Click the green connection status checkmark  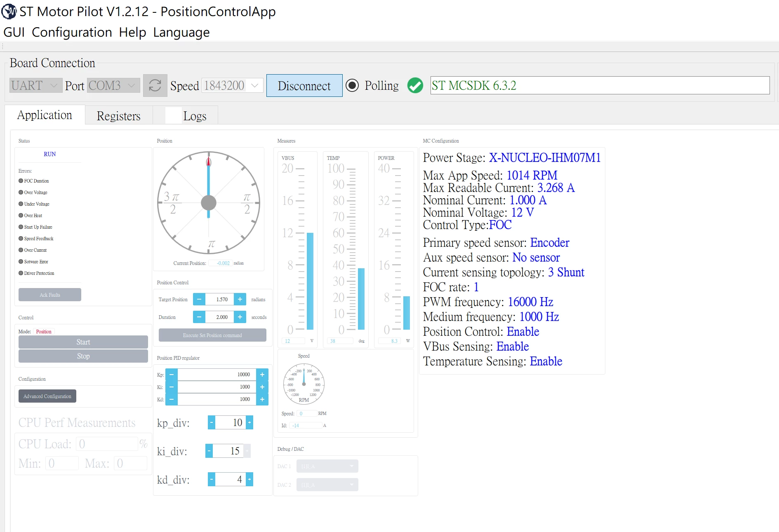[415, 86]
